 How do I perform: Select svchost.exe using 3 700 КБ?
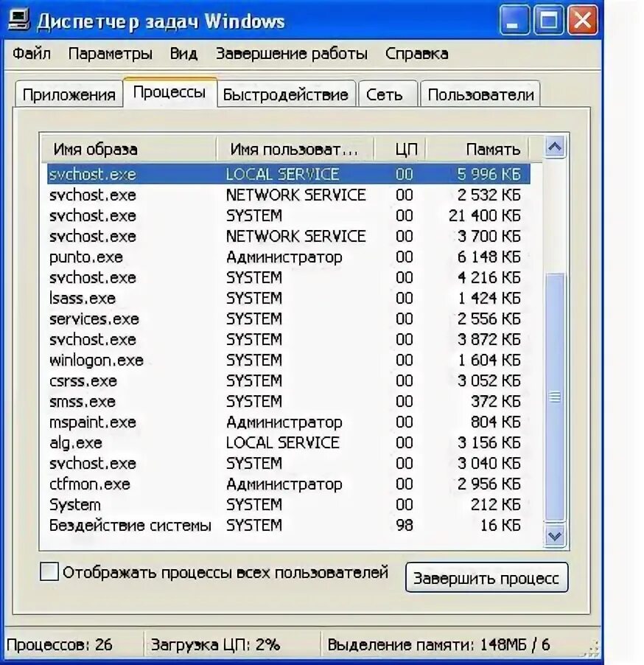coord(288,236)
